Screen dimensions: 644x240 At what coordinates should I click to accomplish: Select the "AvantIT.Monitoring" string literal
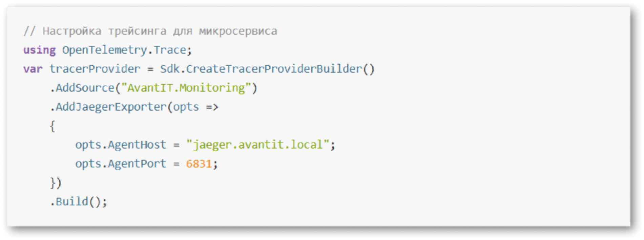(x=186, y=88)
